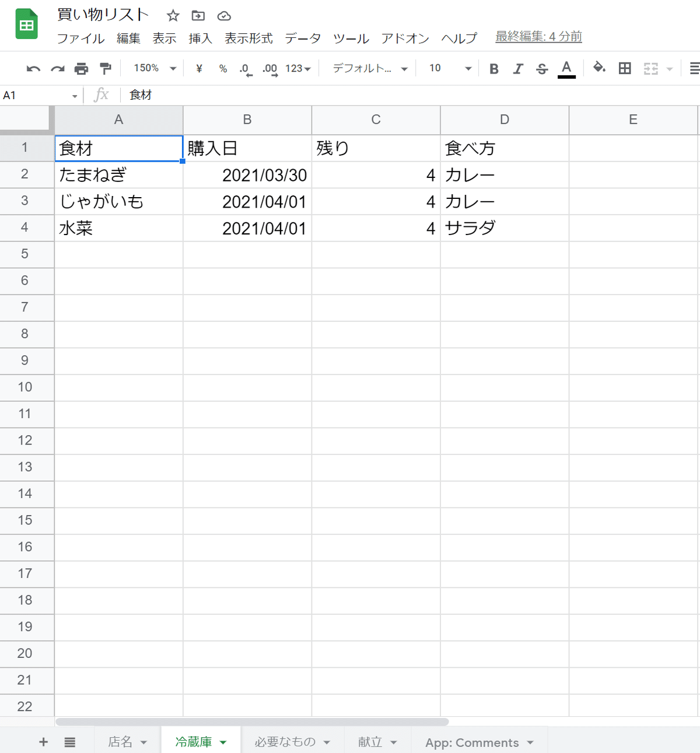Open the ファイル menu

(80, 38)
